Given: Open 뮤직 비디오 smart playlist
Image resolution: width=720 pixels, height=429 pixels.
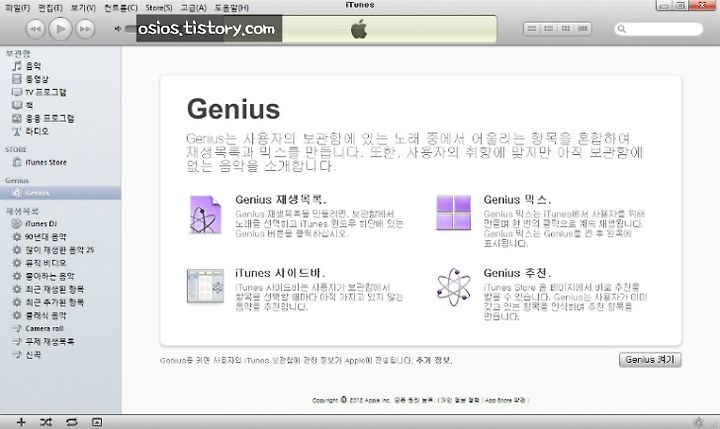Looking at the screenshot, I should pos(61,263).
